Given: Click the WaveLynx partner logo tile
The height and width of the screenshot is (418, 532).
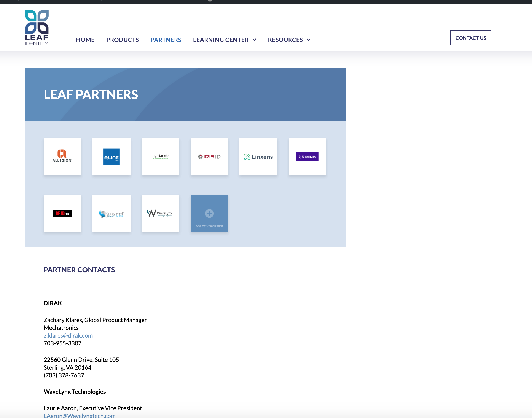Looking at the screenshot, I should [x=161, y=213].
